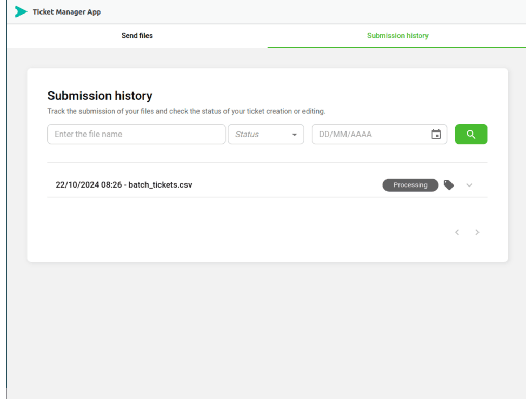Image resolution: width=532 pixels, height=399 pixels.
Task: Click the Ticket Manager App title
Action: pos(67,11)
